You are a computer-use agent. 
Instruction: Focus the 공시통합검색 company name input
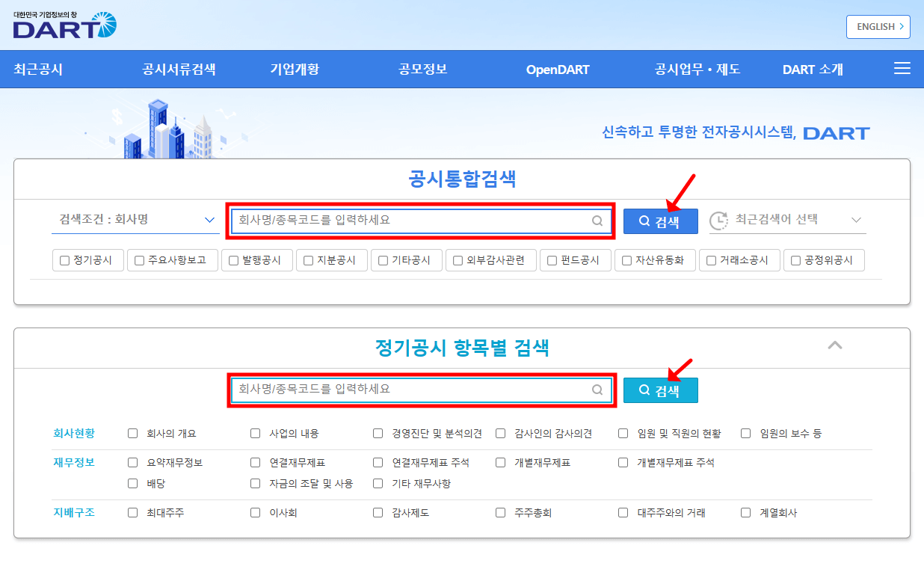pos(411,221)
